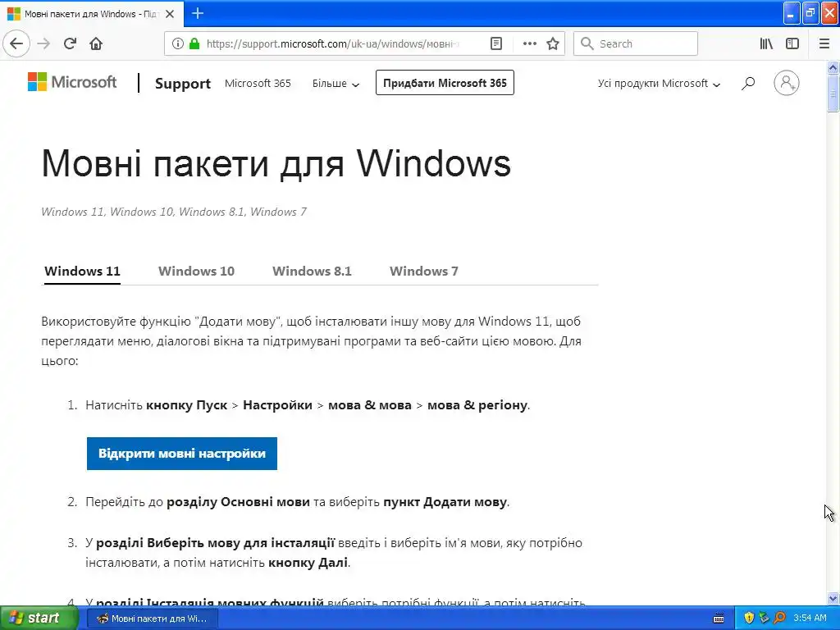The width and height of the screenshot is (840, 630).
Task: Click the page scrollbar up arrow
Action: pyautogui.click(x=833, y=67)
